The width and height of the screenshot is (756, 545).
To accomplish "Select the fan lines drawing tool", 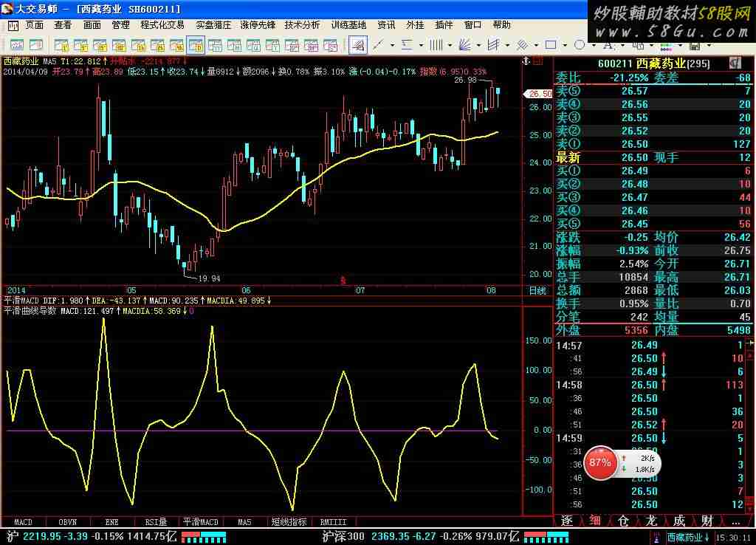I will coord(465,45).
